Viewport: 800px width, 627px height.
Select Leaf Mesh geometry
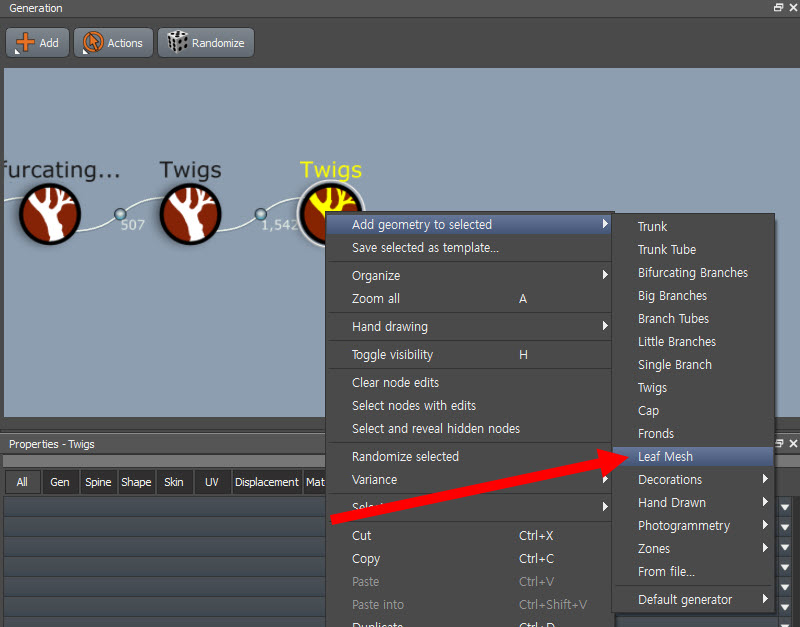tap(694, 457)
